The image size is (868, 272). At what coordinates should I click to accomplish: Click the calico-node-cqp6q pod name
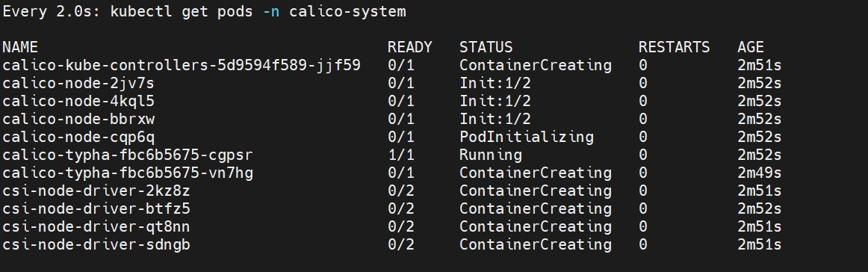coord(78,137)
